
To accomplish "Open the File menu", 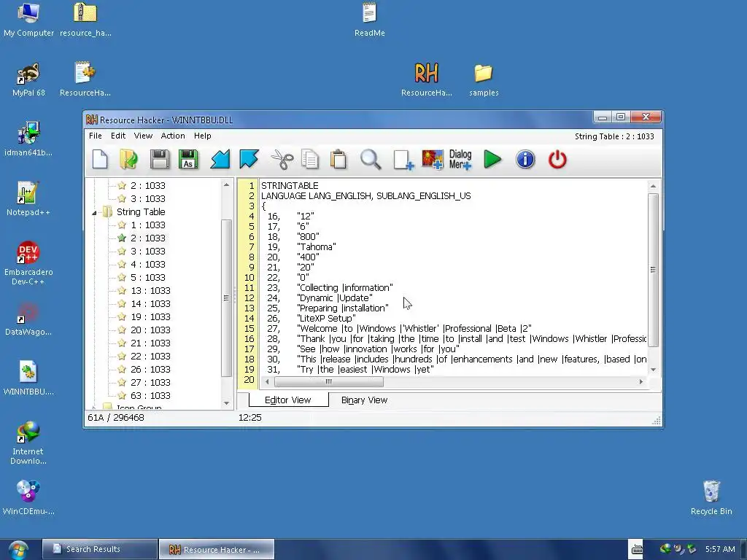I will coord(96,136).
